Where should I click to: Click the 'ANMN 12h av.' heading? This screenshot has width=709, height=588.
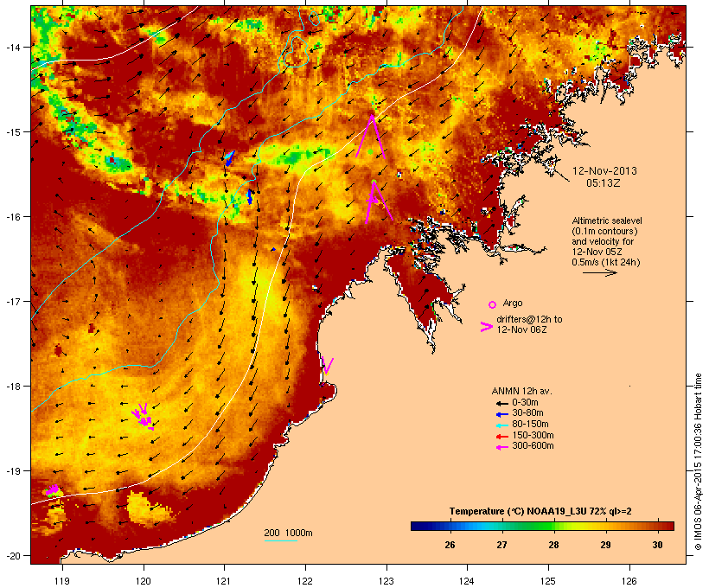pos(521,391)
